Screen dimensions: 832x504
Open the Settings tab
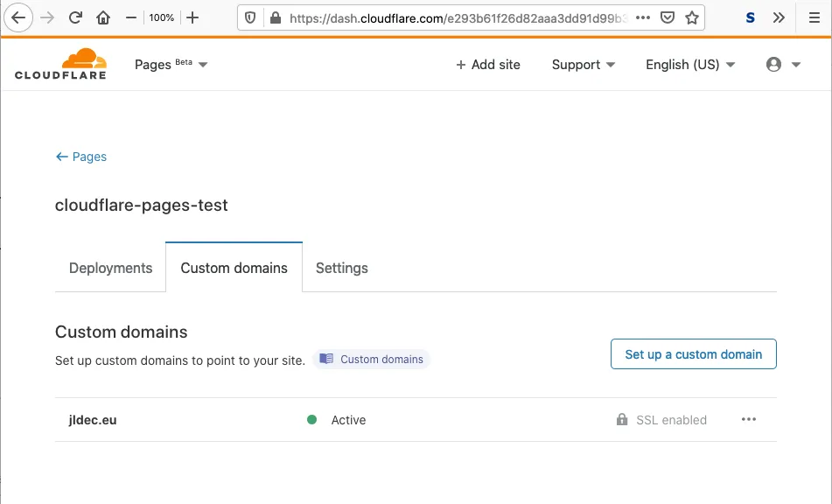341,268
